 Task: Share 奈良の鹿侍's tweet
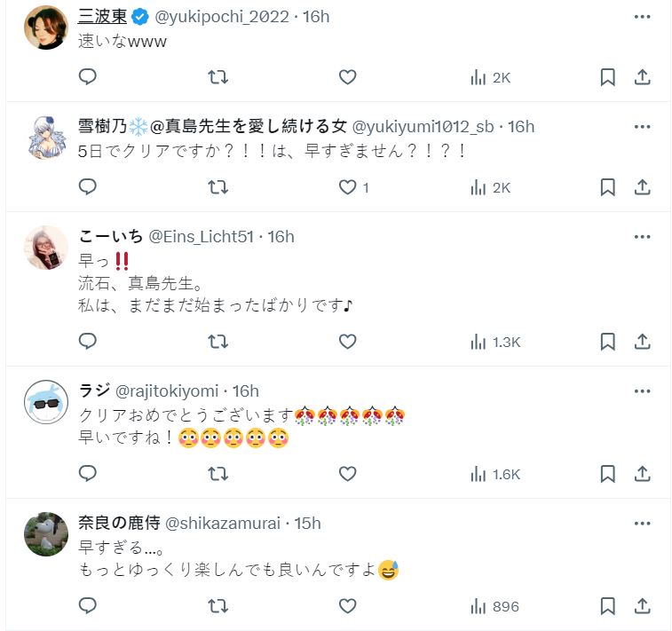[x=643, y=606]
